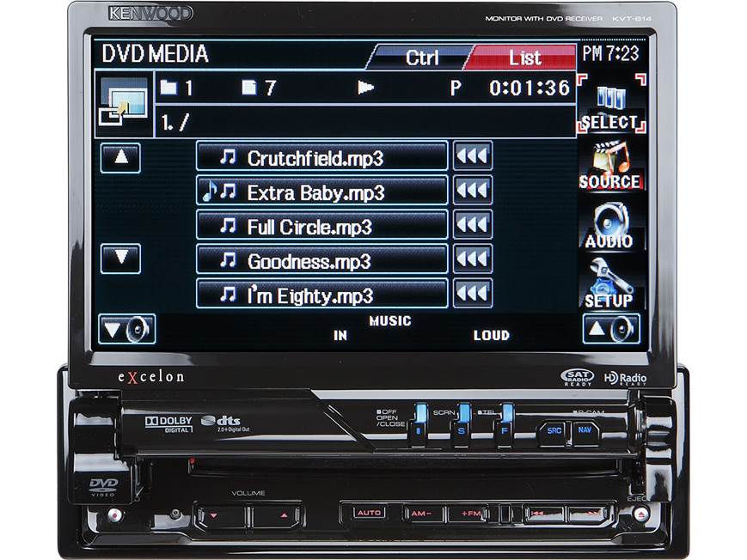Select I'm Eighty.mp3 track
Image resolution: width=747 pixels, height=560 pixels.
pyautogui.click(x=322, y=294)
